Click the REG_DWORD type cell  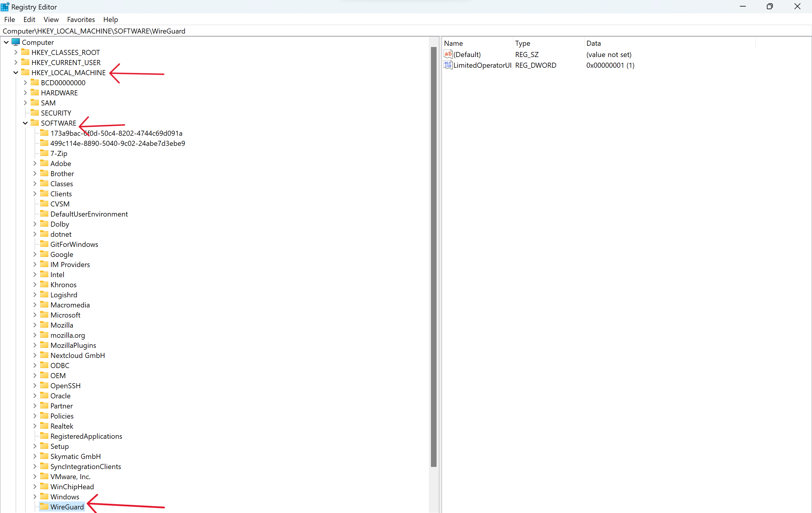pos(535,65)
